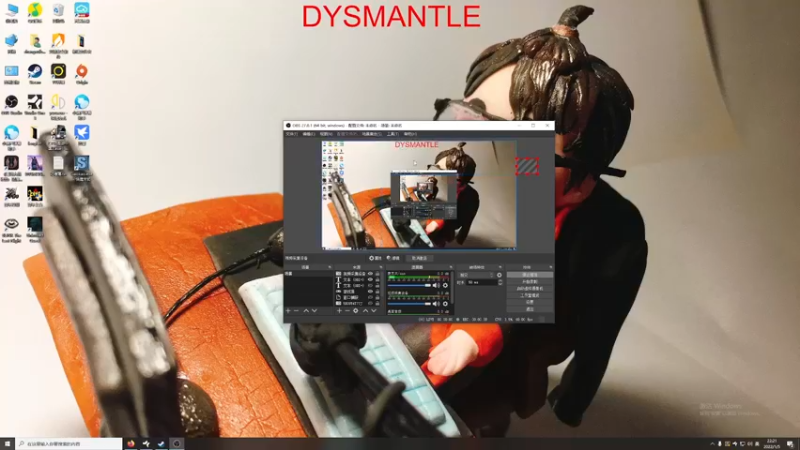Viewport: 800px width, 450px height.
Task: Open 帮助(H) Help menu in OBS
Action: pos(410,134)
